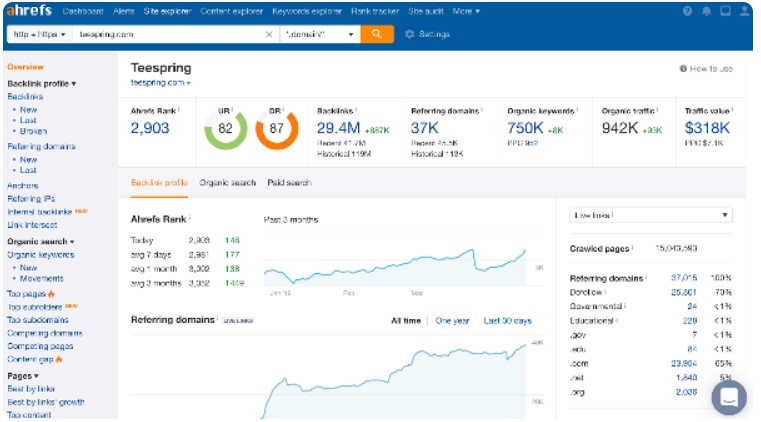Click the 29.4M backlinks value

pyautogui.click(x=338, y=128)
